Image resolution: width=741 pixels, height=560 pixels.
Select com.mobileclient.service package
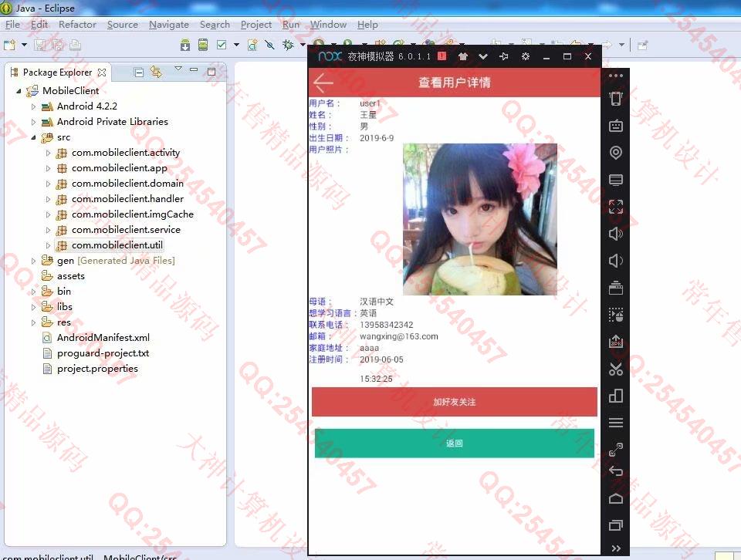point(126,230)
